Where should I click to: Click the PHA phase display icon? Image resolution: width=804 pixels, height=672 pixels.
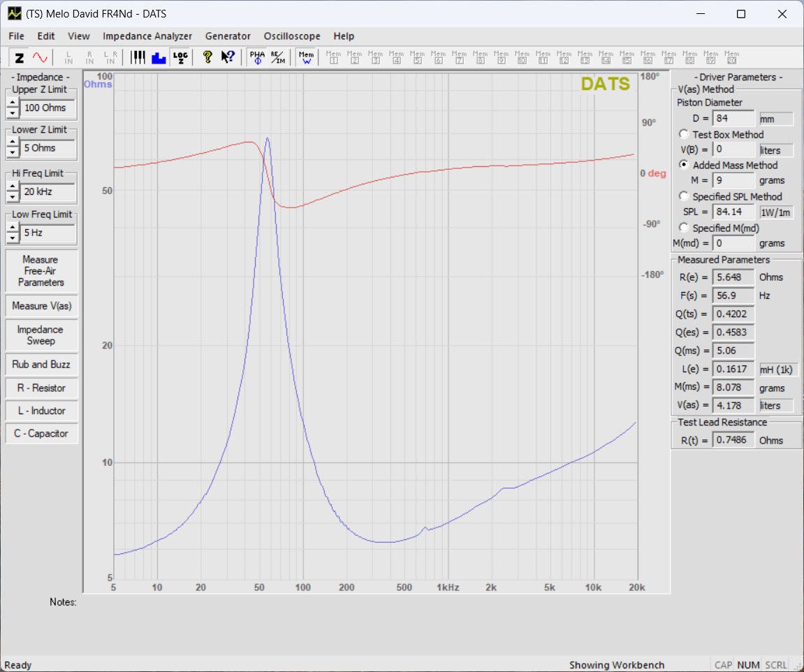click(x=257, y=58)
